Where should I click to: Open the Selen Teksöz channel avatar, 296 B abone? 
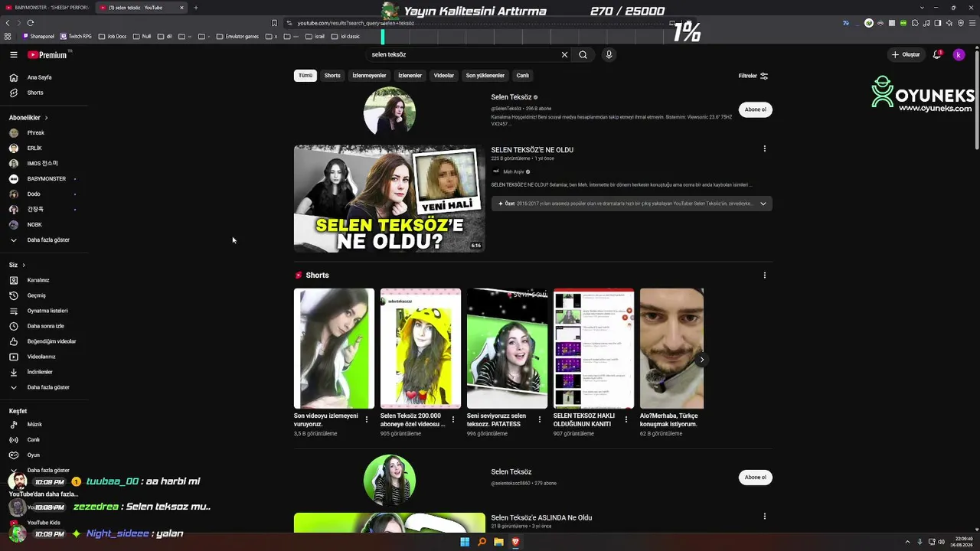pos(390,112)
